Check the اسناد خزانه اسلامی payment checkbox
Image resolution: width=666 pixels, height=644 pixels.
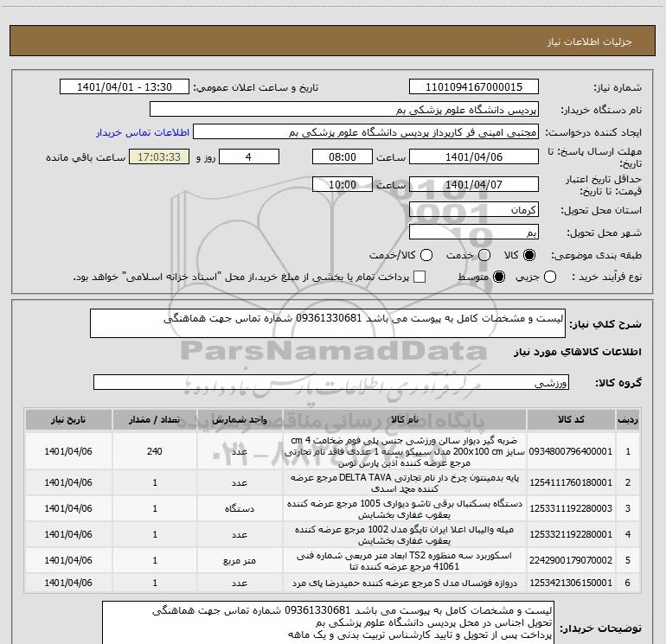point(419,277)
